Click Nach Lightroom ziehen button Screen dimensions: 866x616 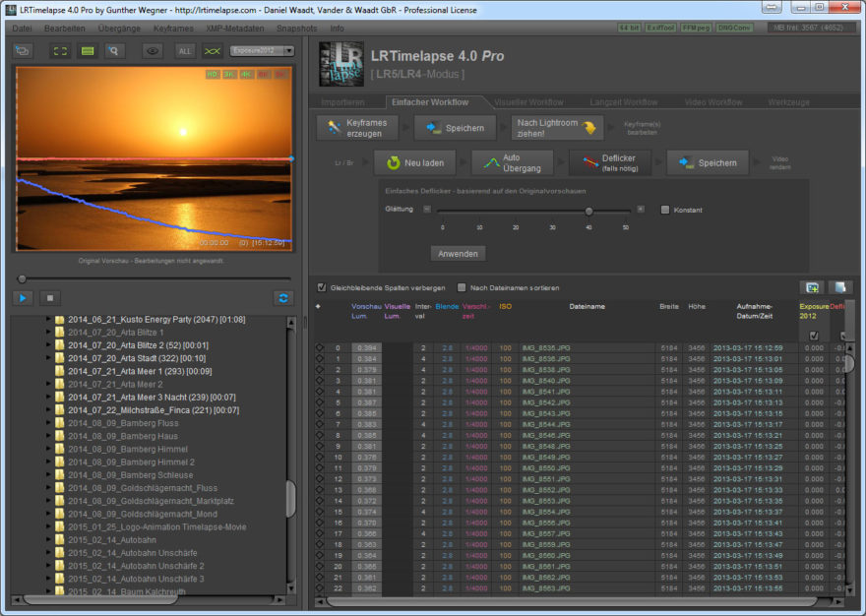(x=557, y=128)
